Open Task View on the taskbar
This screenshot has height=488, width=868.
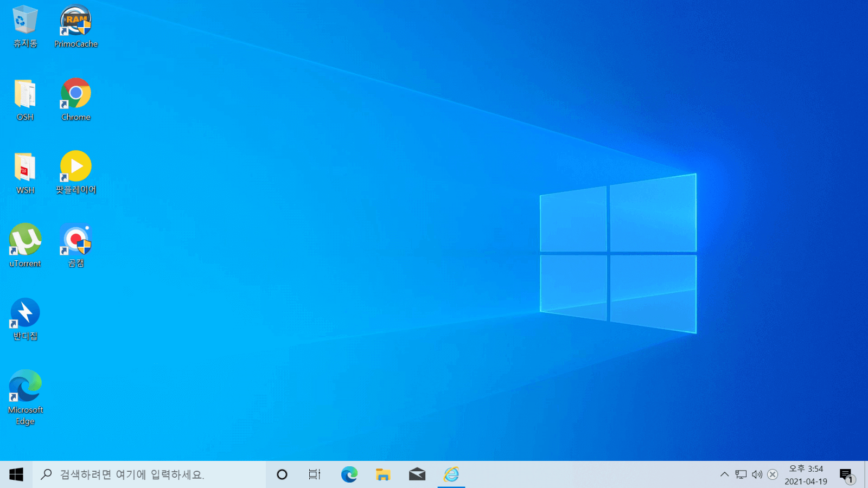[315, 474]
